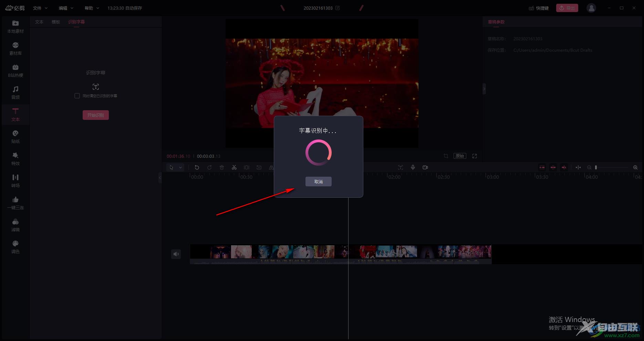Click total duration 00:03:03.13

pos(209,156)
